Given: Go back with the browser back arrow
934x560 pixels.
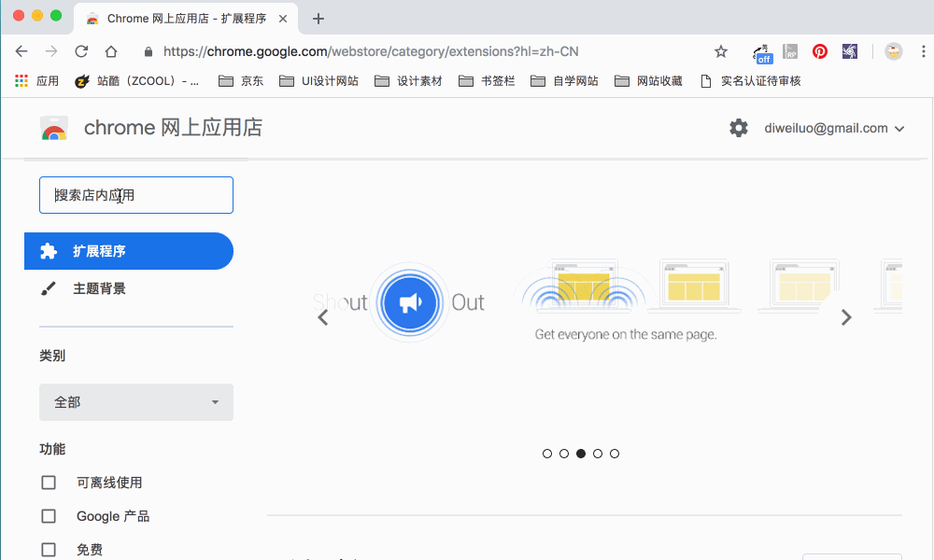Looking at the screenshot, I should click(x=21, y=51).
